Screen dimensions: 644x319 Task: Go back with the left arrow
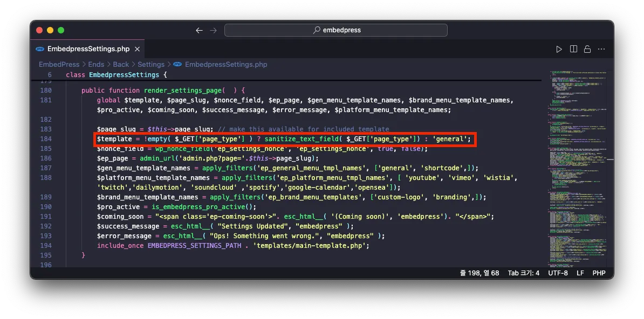[x=199, y=30]
